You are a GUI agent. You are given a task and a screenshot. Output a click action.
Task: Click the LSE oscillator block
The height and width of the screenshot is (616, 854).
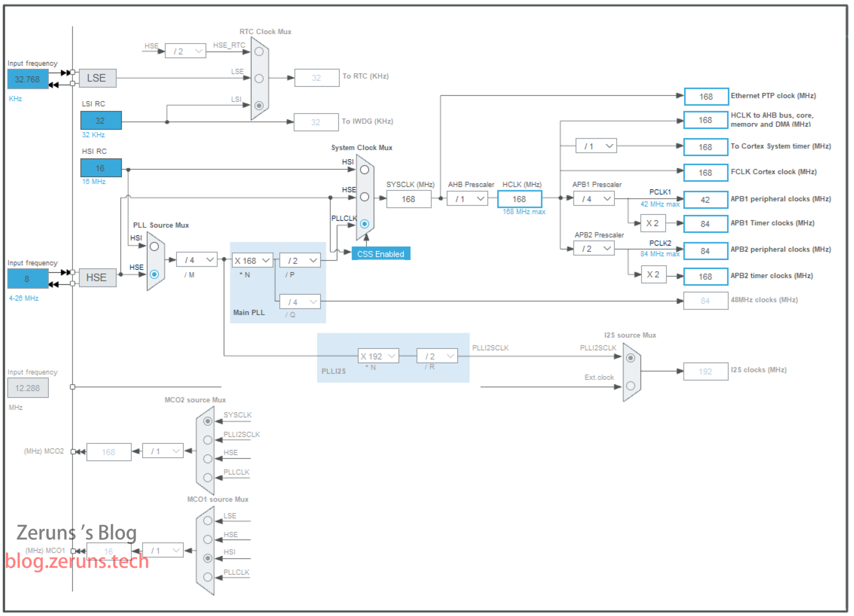tap(97, 78)
